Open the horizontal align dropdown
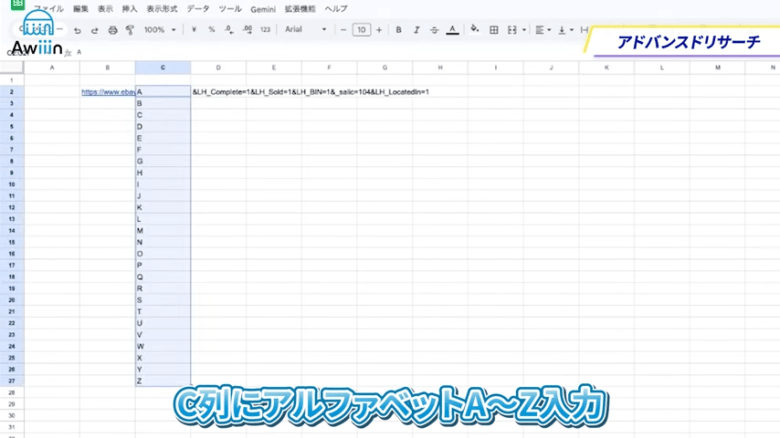The image size is (780, 438). pos(543,30)
